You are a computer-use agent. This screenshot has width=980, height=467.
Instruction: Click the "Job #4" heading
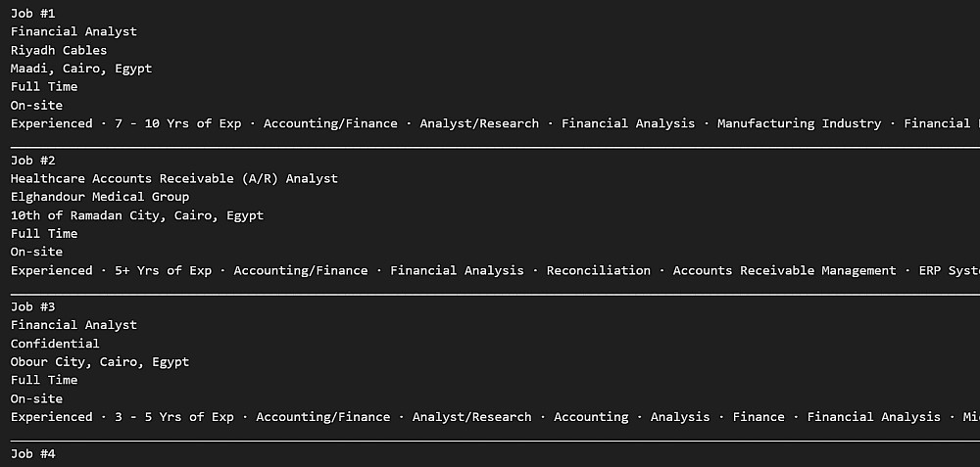tap(33, 453)
